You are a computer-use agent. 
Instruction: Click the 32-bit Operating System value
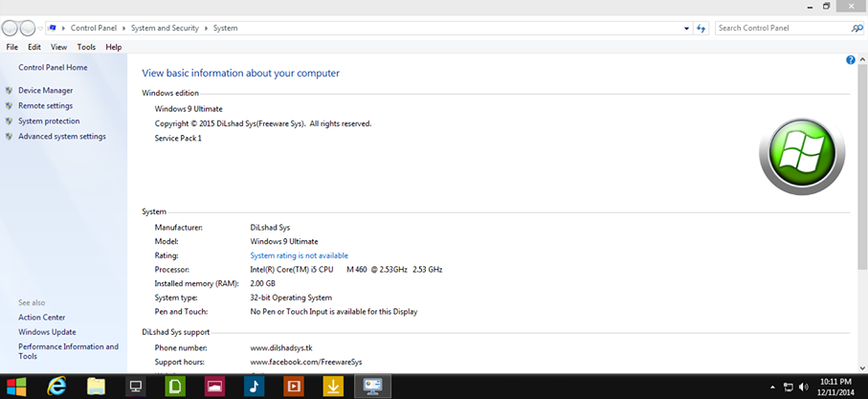pos(291,298)
